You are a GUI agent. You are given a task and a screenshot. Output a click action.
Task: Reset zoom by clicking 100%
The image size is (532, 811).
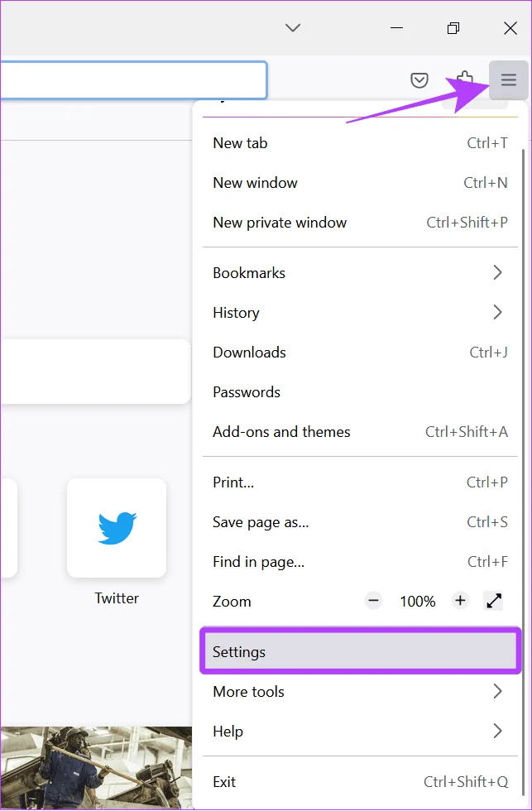417,601
